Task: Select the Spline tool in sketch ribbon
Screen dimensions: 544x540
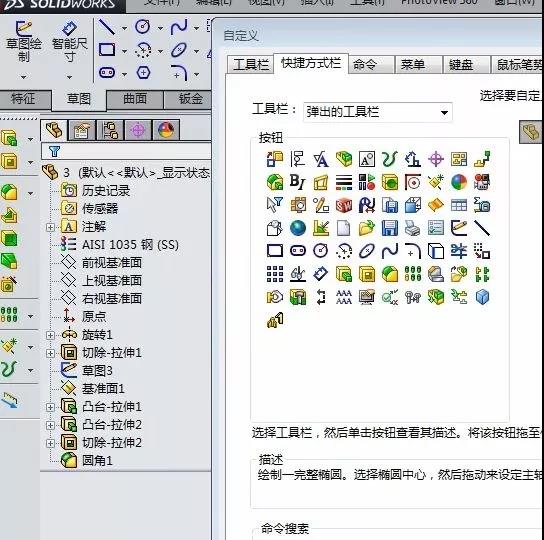Action: pos(179,27)
